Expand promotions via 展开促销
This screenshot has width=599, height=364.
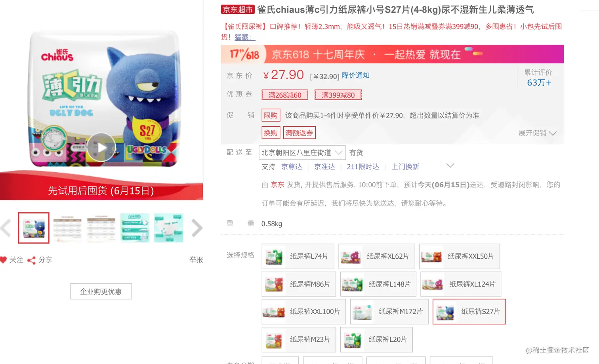coord(538,133)
